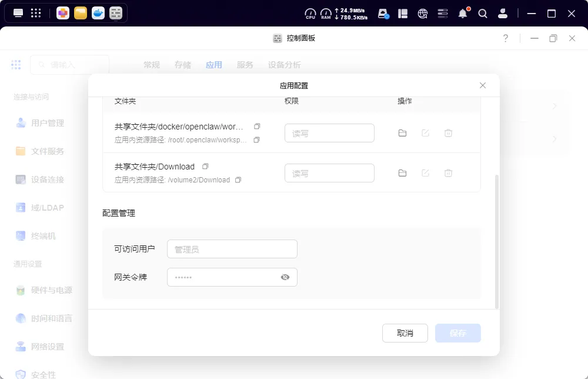The width and height of the screenshot is (588, 379).
Task: Click the 取消 button
Action: coord(405,333)
